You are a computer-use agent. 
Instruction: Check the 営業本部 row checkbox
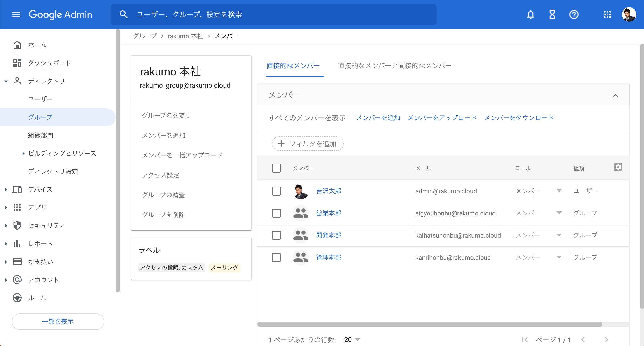pos(276,213)
